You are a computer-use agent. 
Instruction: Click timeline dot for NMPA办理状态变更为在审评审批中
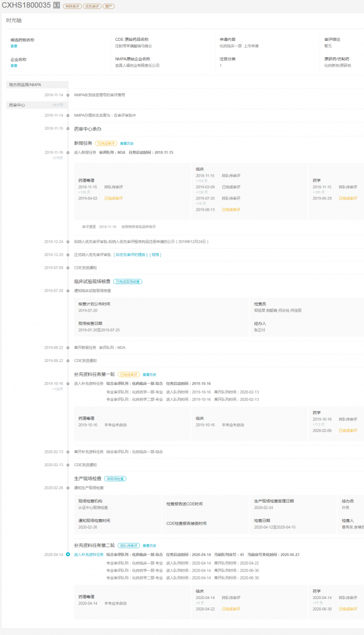(68, 115)
